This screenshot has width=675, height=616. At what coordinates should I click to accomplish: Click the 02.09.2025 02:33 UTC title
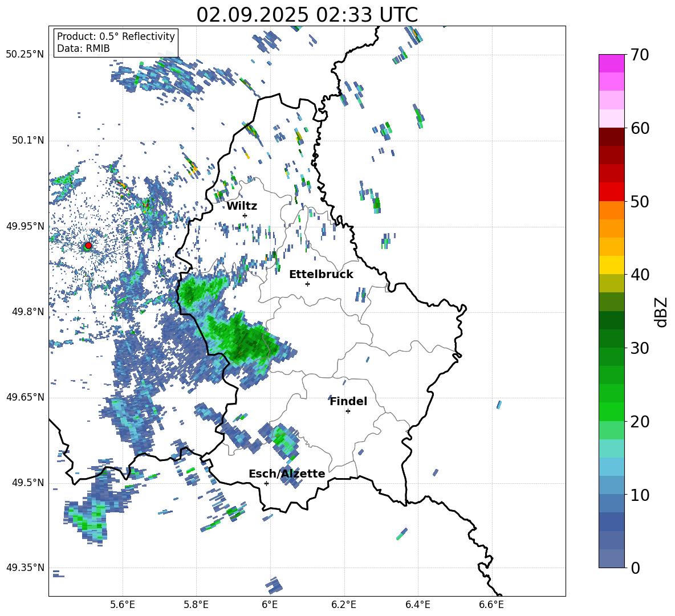click(307, 15)
